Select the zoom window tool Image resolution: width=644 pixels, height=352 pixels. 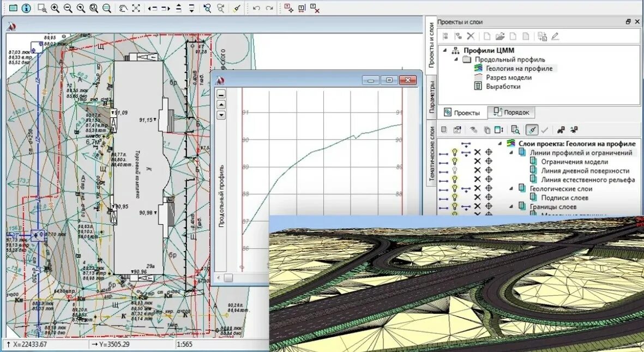42,8
